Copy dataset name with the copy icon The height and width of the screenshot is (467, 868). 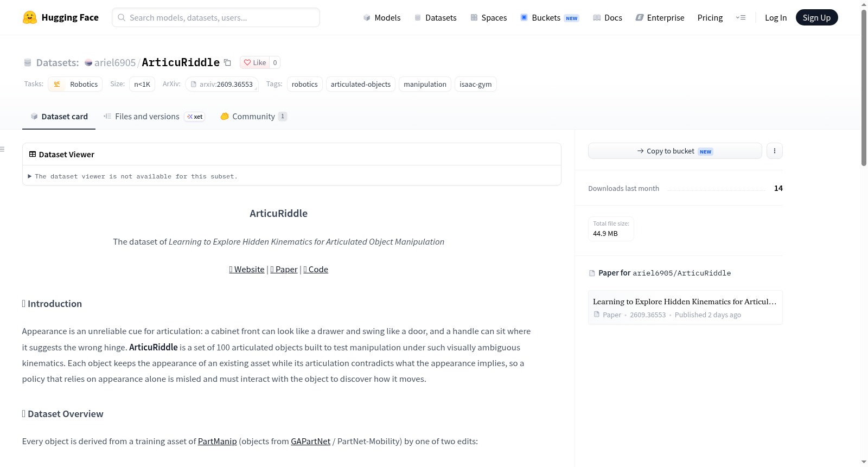tap(228, 62)
